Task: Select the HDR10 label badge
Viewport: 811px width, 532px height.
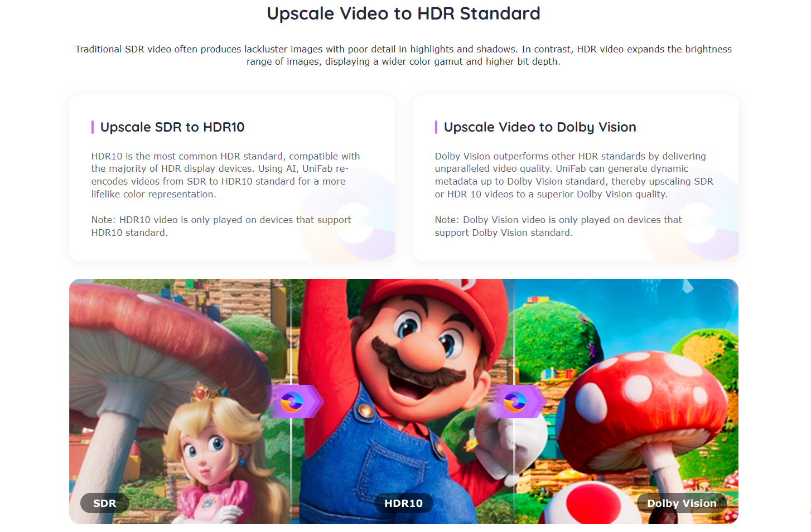Action: click(403, 503)
